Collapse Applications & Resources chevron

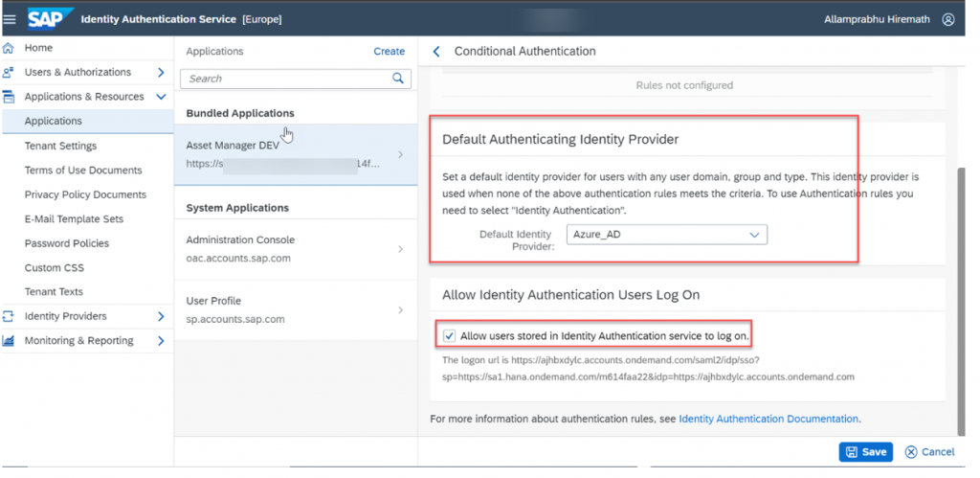[x=161, y=97]
